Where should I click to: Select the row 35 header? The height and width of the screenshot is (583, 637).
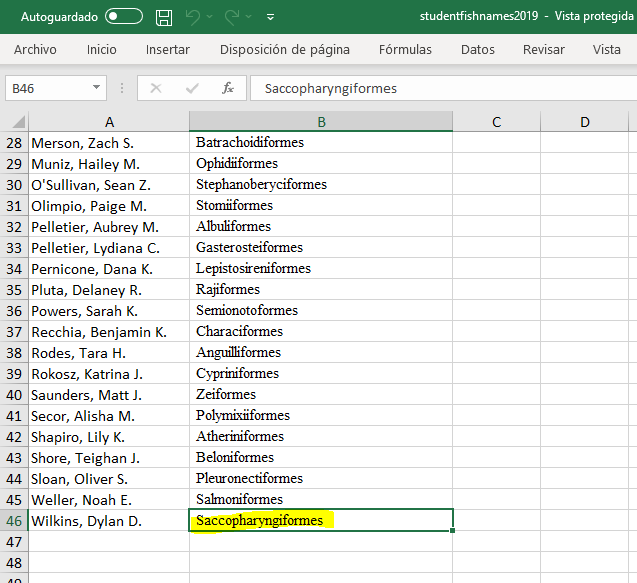(x=14, y=290)
